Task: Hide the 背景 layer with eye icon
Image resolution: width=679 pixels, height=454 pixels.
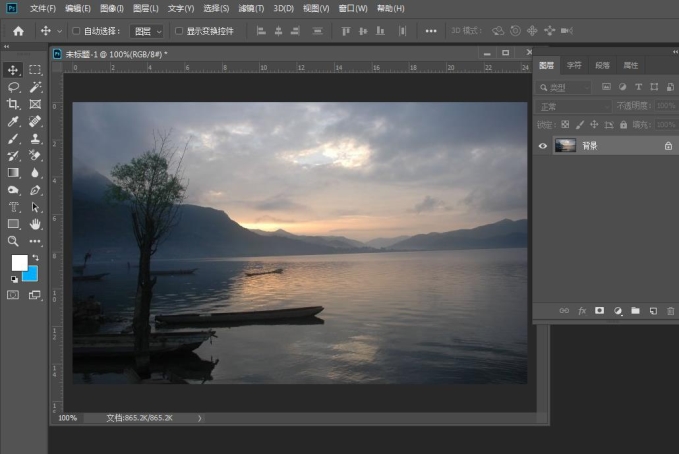Action: [543, 146]
